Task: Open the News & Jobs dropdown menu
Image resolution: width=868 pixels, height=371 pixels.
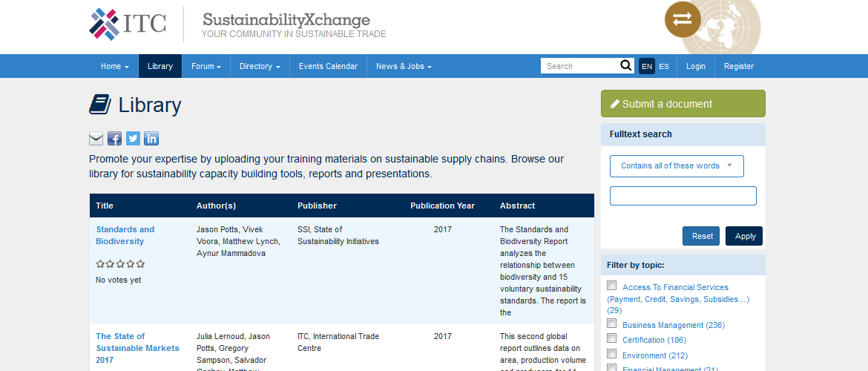Action: 404,66
